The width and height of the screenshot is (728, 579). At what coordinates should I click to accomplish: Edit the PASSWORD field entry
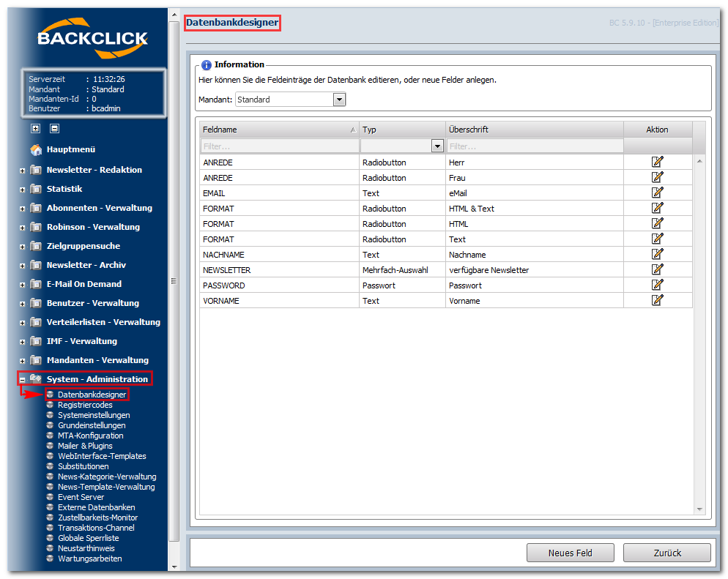click(657, 285)
